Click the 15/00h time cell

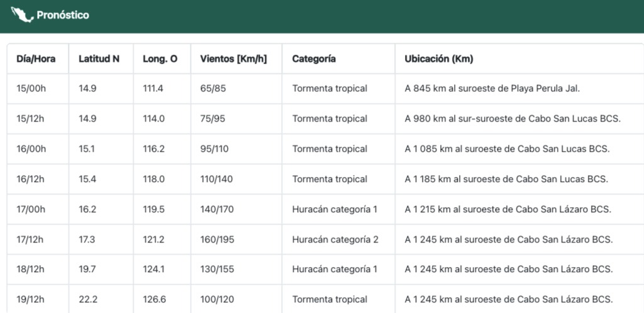pyautogui.click(x=31, y=88)
